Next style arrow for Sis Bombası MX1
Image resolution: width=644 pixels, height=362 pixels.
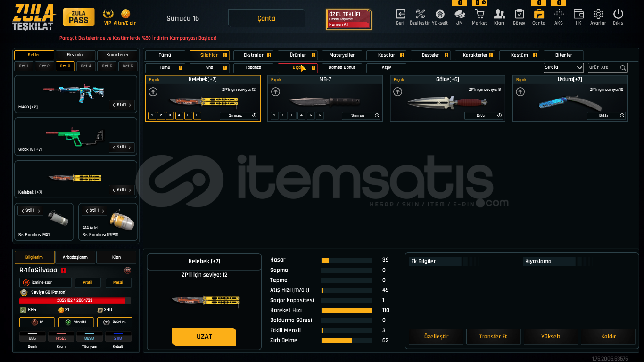(39, 210)
